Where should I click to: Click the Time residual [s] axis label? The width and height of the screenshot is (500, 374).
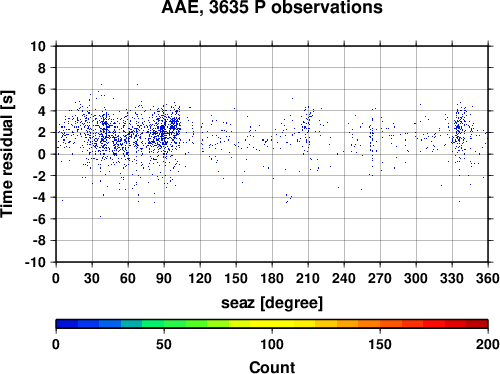[x=7, y=154]
